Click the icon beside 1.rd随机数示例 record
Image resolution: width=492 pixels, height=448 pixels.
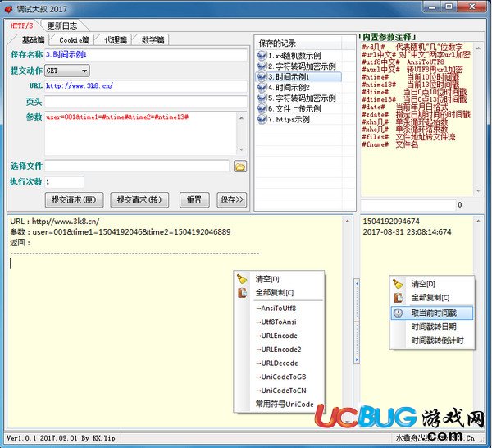click(262, 56)
